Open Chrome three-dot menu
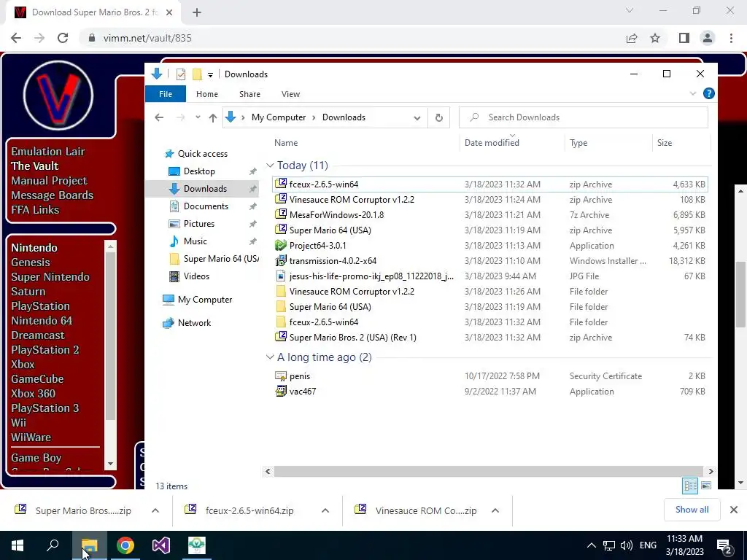Image resolution: width=747 pixels, height=560 pixels. point(731,38)
